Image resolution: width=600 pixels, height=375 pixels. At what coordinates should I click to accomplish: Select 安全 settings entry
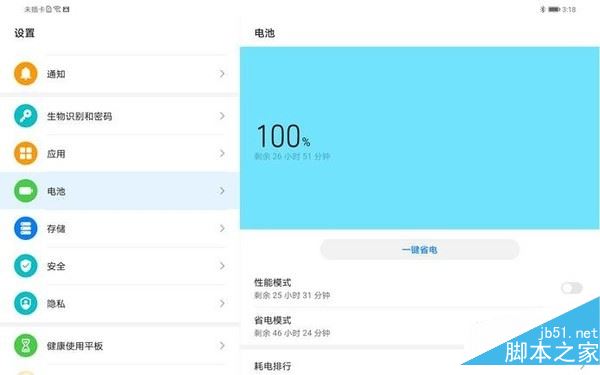tap(120, 266)
